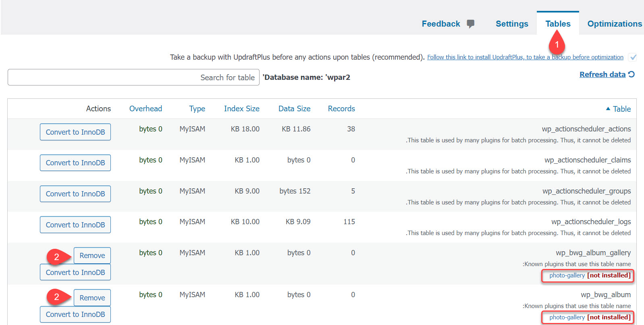Click the Feedback speech bubble icon
The width and height of the screenshot is (644, 325).
click(x=470, y=24)
